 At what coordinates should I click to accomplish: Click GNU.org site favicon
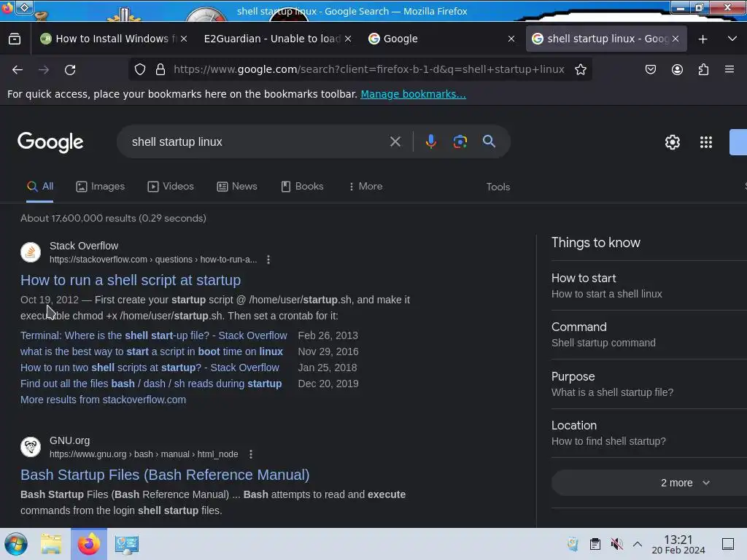click(31, 447)
